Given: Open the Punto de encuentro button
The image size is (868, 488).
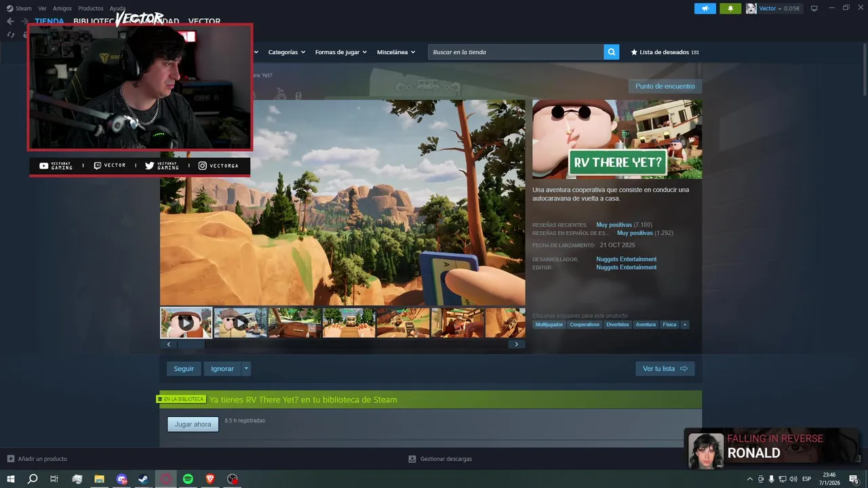Looking at the screenshot, I should click(665, 86).
